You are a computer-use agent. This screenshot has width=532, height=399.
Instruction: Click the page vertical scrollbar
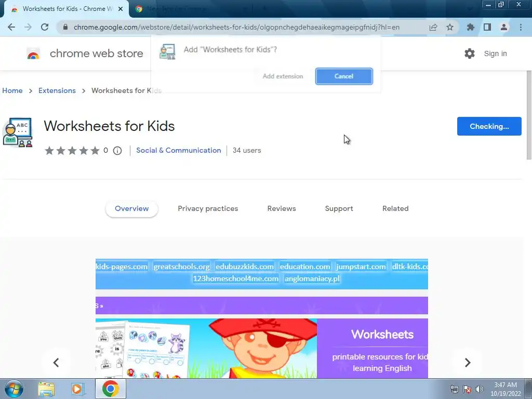(528, 115)
